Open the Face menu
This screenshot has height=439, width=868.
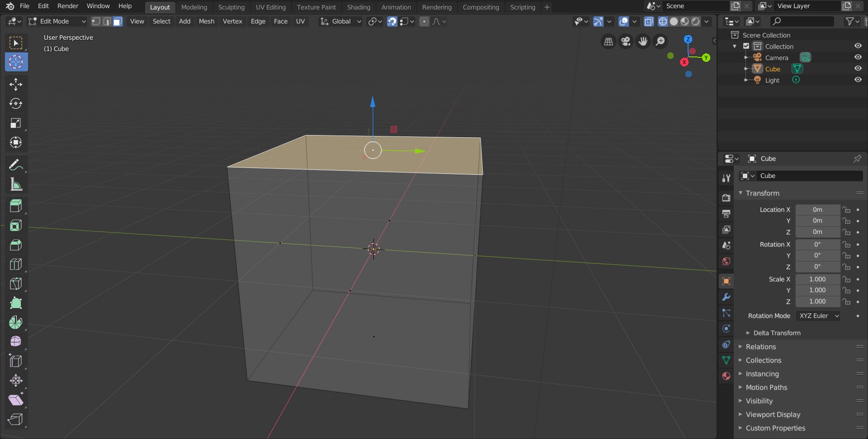280,21
